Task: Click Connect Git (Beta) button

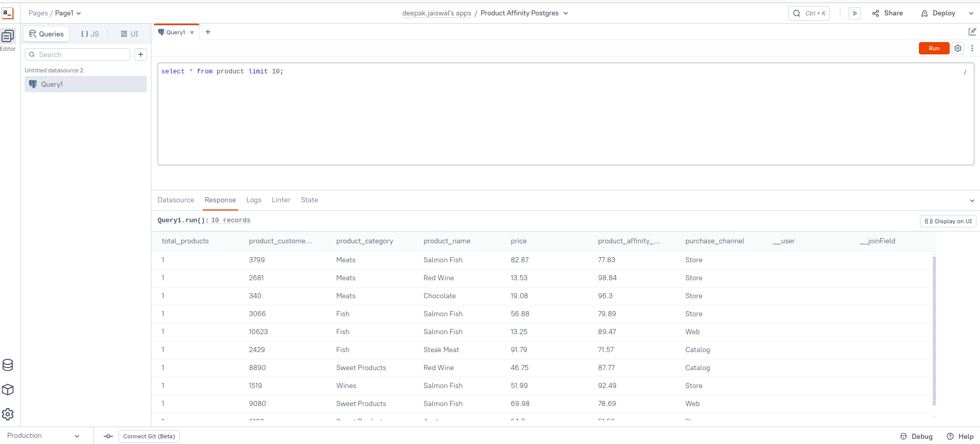Action: click(149, 436)
